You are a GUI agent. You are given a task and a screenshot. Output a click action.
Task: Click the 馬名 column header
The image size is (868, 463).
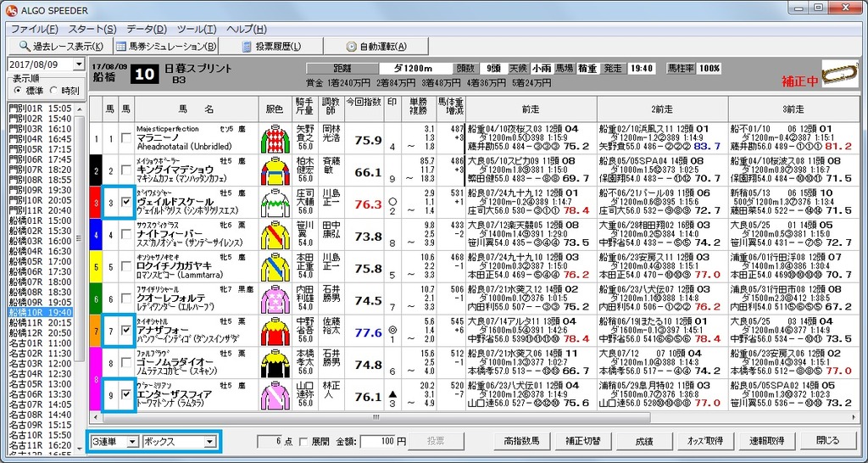(196, 109)
